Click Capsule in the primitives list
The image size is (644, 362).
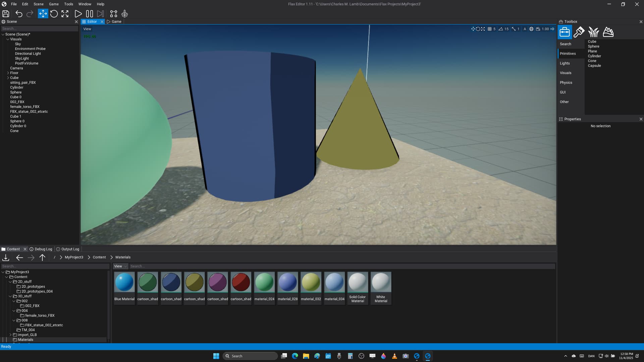594,66
